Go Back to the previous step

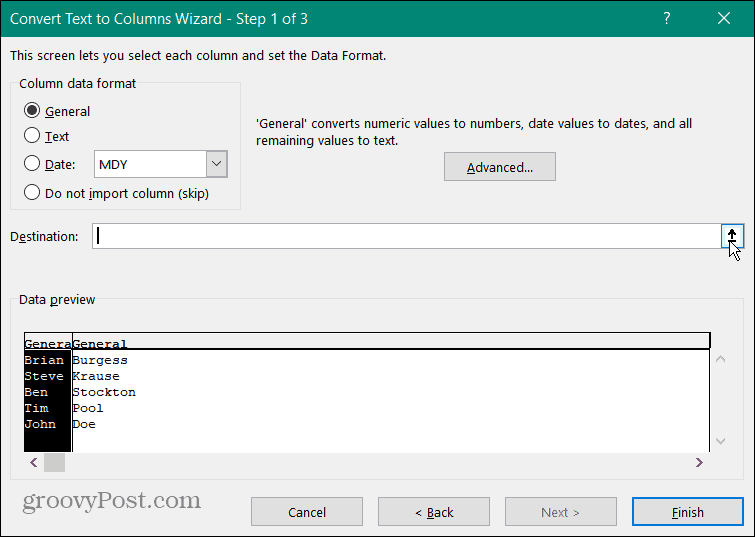(x=434, y=511)
